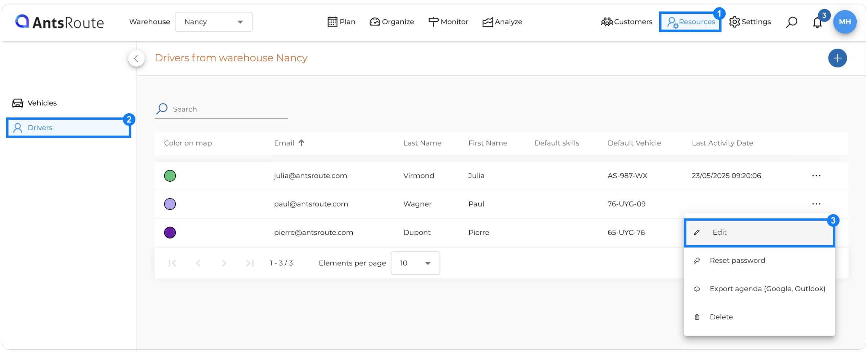Image resolution: width=868 pixels, height=354 pixels.
Task: Open the Organize menu
Action: (x=392, y=22)
